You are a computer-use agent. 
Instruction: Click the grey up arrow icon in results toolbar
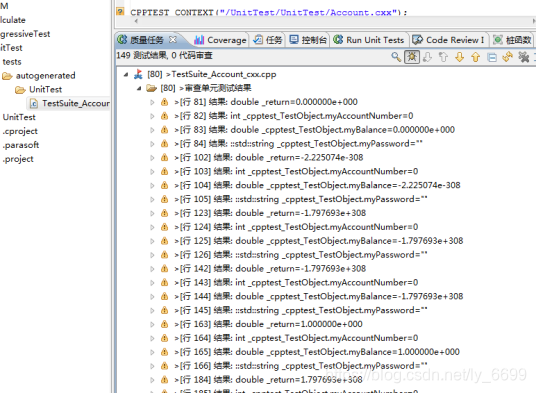click(x=443, y=57)
